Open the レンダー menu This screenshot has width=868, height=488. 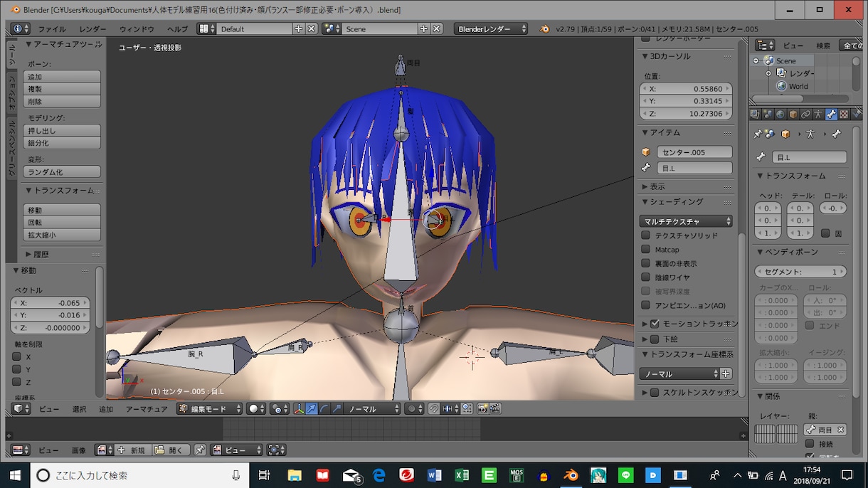[x=92, y=29]
